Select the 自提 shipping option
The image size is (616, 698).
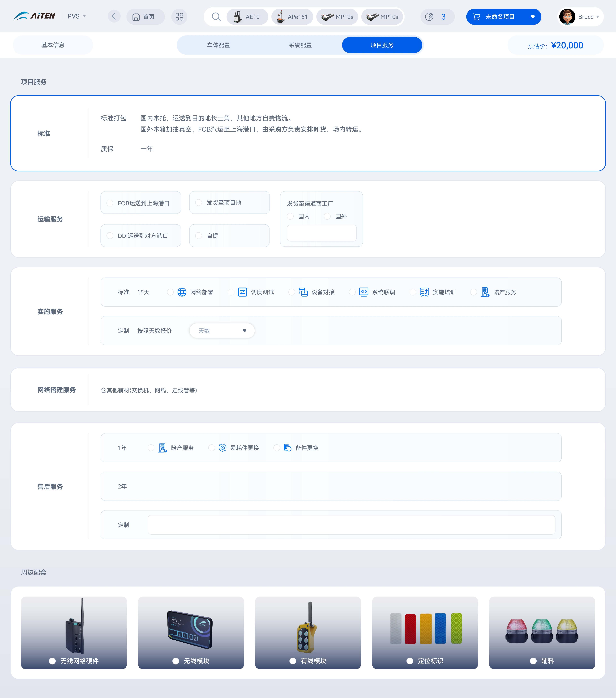coord(199,236)
